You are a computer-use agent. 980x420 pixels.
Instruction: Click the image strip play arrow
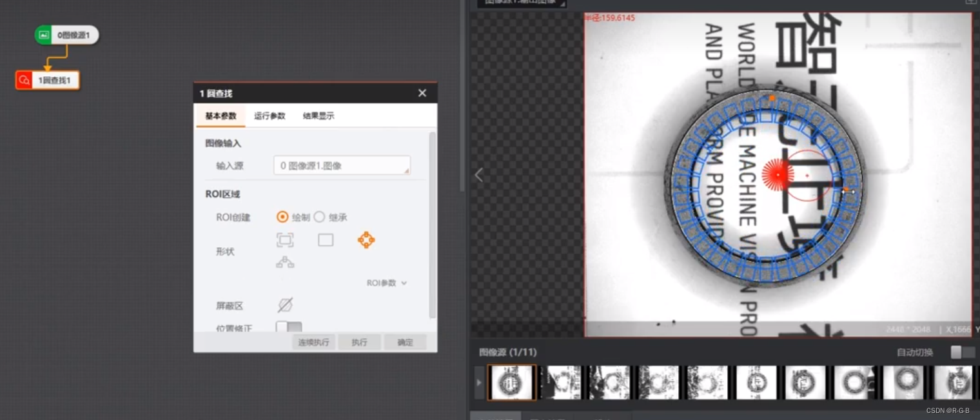coord(478,383)
